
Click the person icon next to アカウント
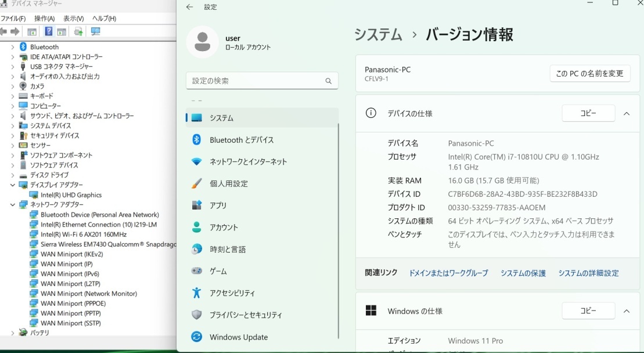(x=196, y=227)
